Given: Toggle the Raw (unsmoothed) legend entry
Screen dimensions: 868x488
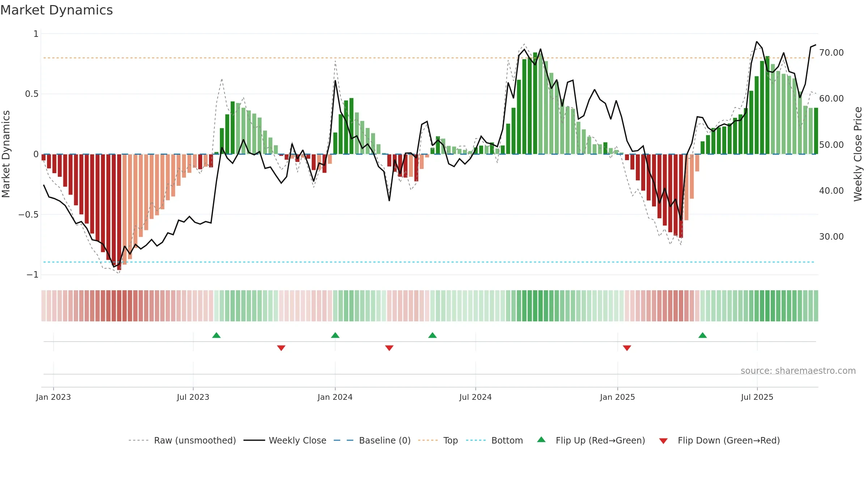Looking at the screenshot, I should pyautogui.click(x=182, y=440).
